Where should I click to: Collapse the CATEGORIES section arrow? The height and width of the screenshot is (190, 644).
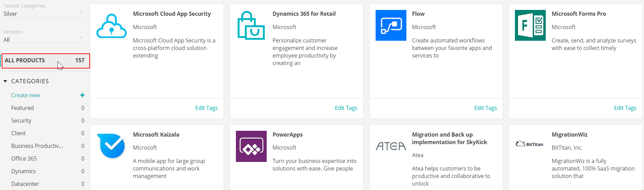(x=5, y=81)
